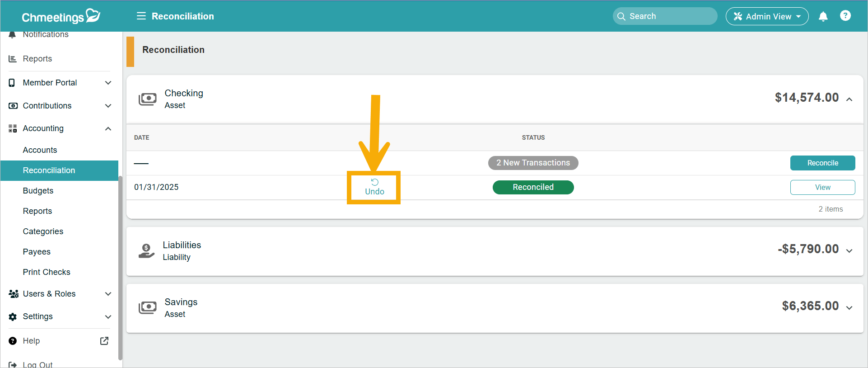The width and height of the screenshot is (868, 368).
Task: Click the DATE column header
Action: tap(142, 137)
